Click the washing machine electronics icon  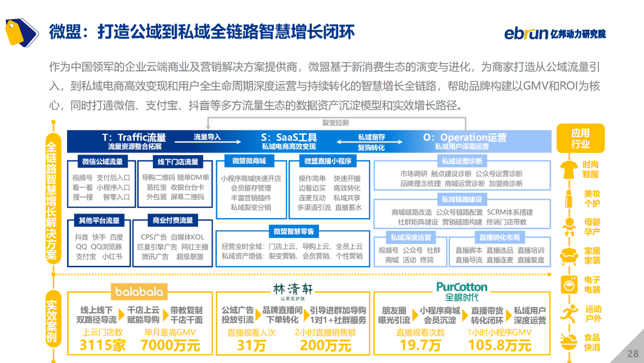click(569, 284)
